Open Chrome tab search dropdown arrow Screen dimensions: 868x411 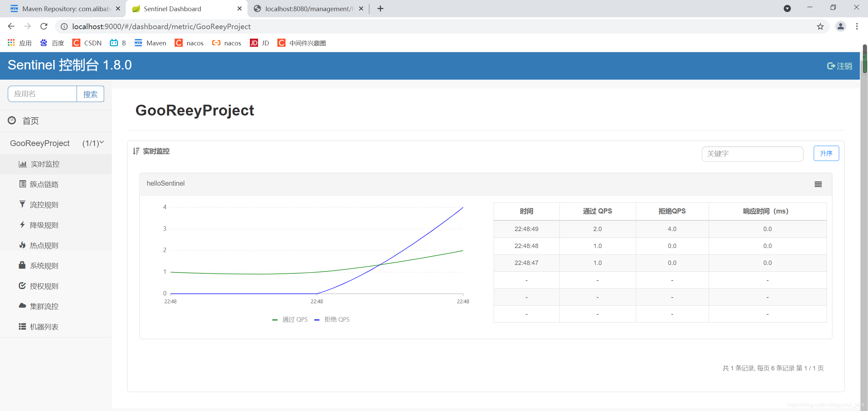pos(787,8)
